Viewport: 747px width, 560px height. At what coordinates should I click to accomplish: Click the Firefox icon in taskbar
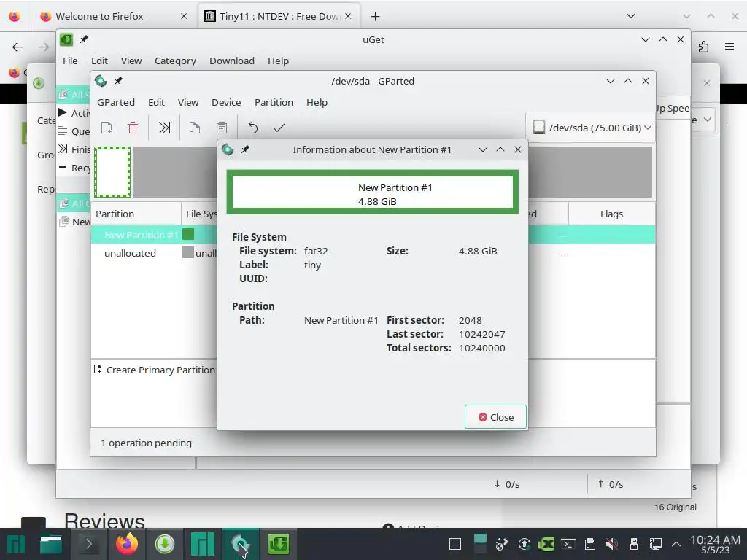tap(127, 544)
